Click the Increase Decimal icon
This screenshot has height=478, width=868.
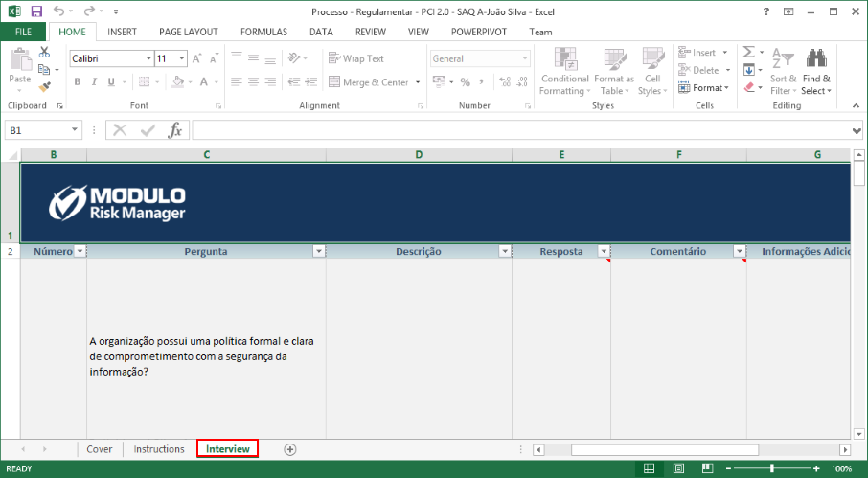pos(504,82)
